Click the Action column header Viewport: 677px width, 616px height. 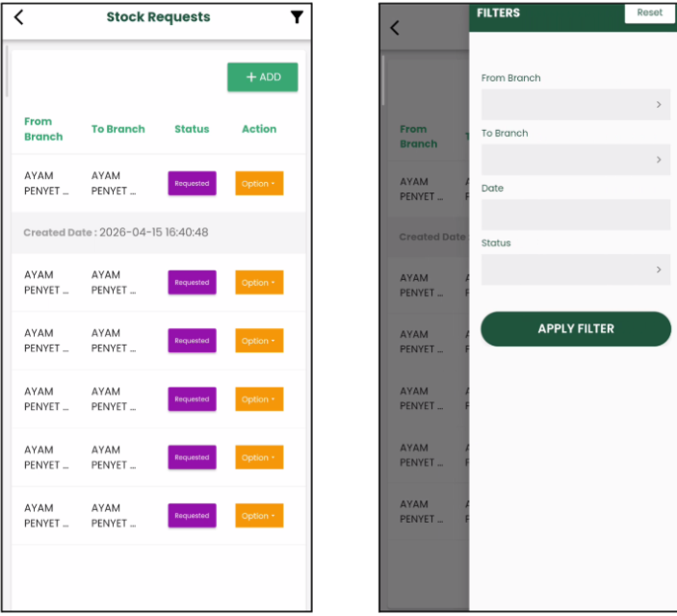(259, 129)
